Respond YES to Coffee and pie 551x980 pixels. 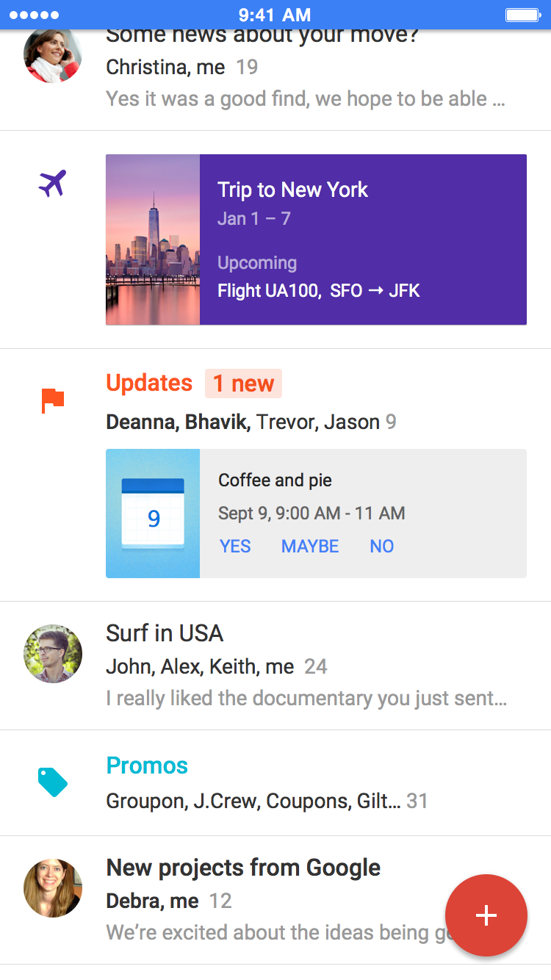click(x=235, y=547)
